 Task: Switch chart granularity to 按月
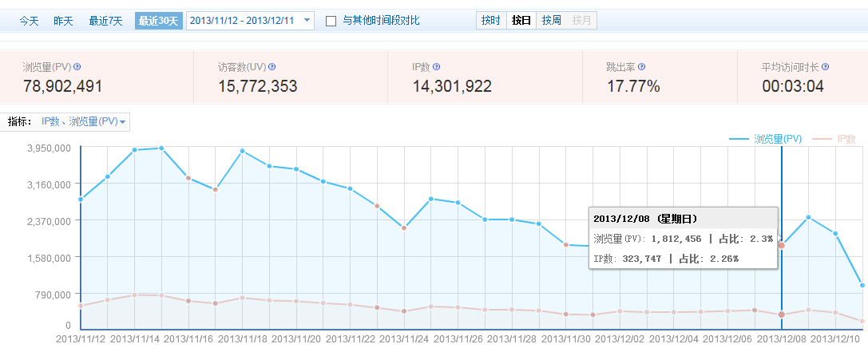(582, 21)
